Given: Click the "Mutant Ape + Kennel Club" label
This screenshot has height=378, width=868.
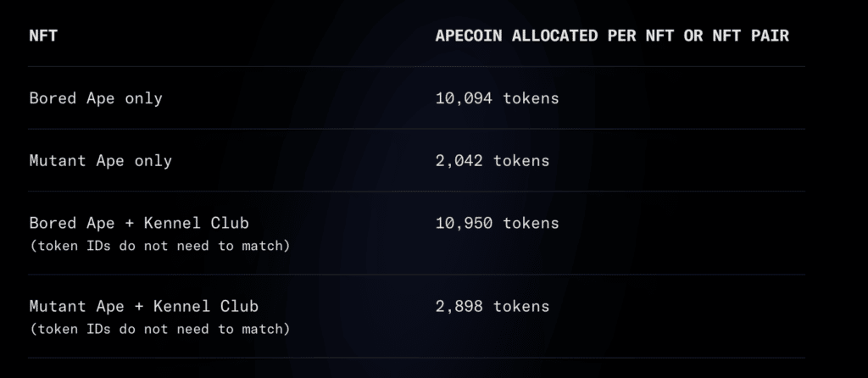Looking at the screenshot, I should point(144,306).
